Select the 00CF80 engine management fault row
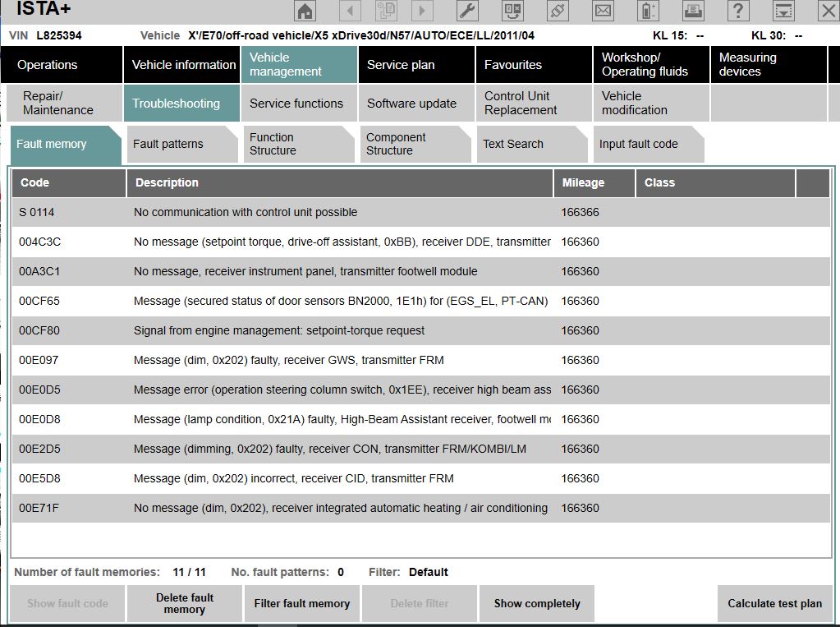This screenshot has height=627, width=840. [x=328, y=330]
